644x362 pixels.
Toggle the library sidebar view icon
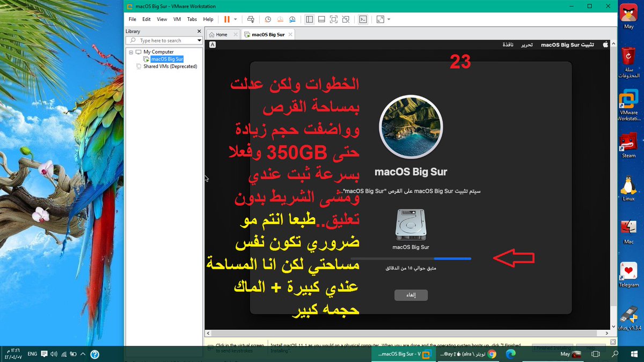click(310, 19)
